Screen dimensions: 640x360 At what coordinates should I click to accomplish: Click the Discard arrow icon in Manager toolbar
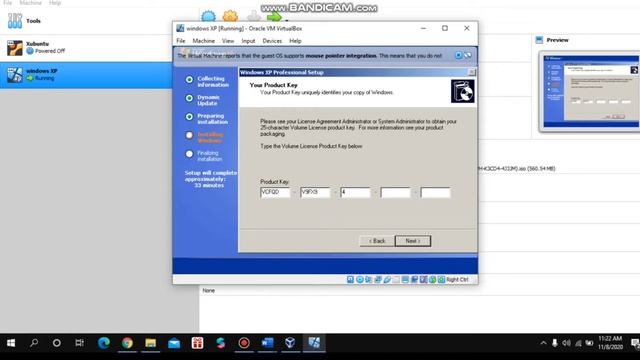253,16
